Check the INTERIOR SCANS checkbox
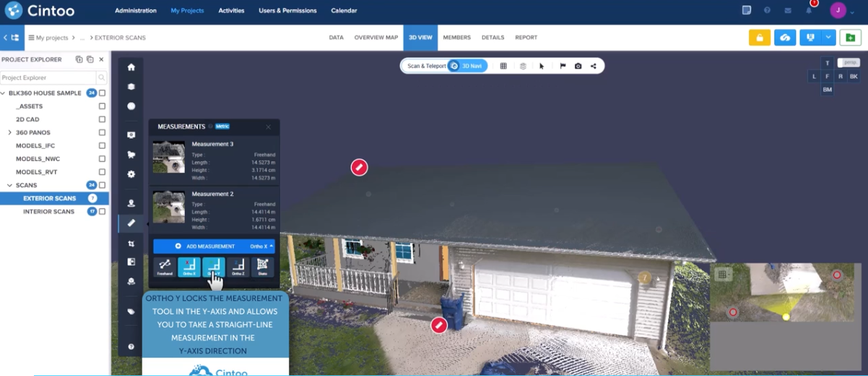Screen dimensions: 868x376 coord(102,212)
